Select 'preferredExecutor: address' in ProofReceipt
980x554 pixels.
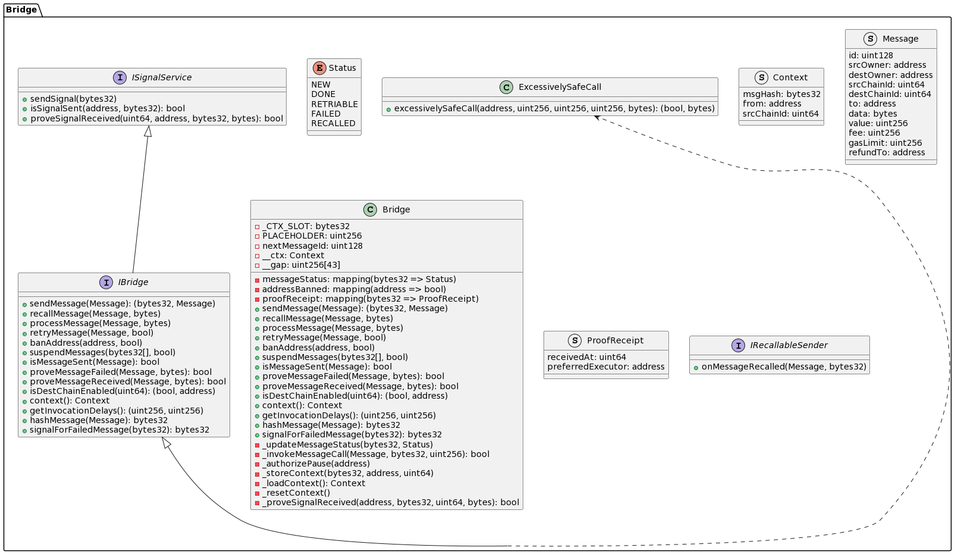coord(606,367)
